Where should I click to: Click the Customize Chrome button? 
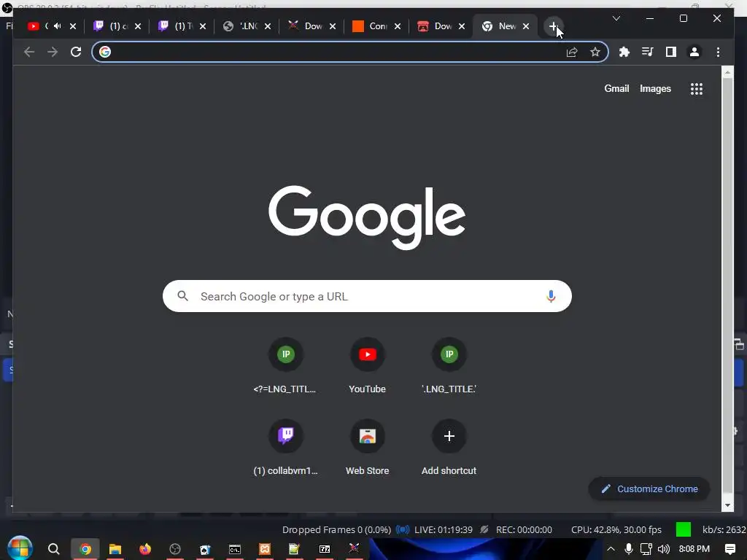click(649, 489)
